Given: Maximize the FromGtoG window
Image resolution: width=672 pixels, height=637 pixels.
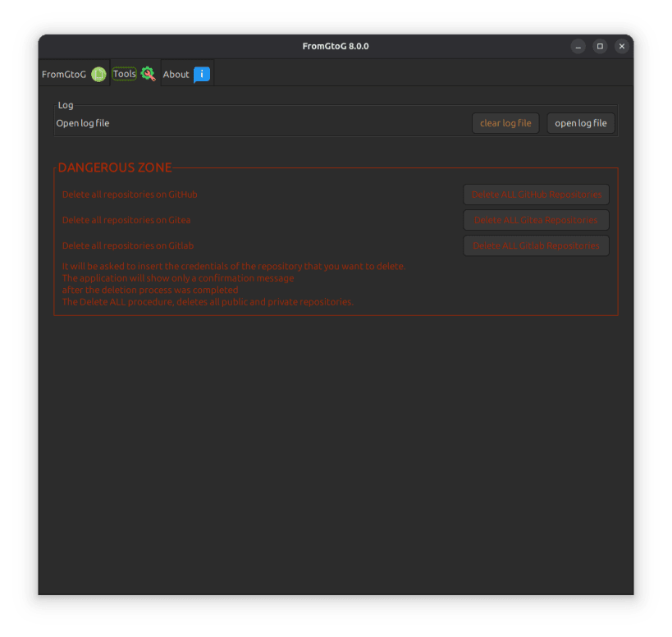Looking at the screenshot, I should point(600,46).
